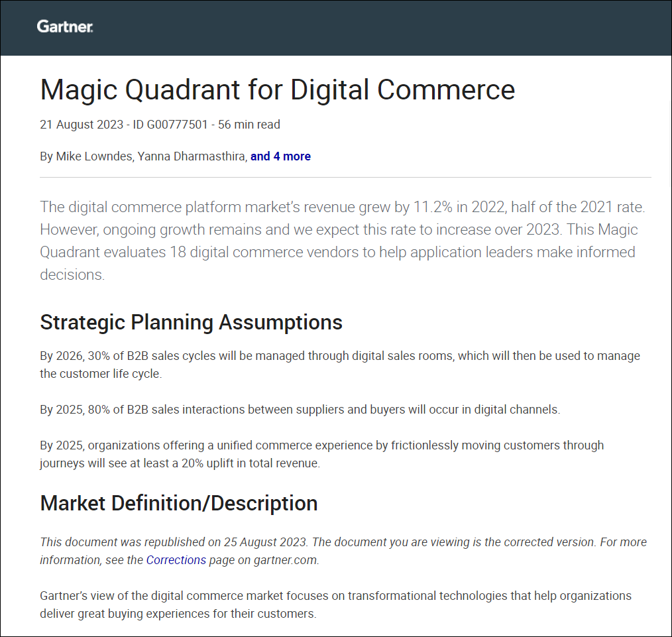
Task: Open the "and 4 more" authors link
Action: 280,156
